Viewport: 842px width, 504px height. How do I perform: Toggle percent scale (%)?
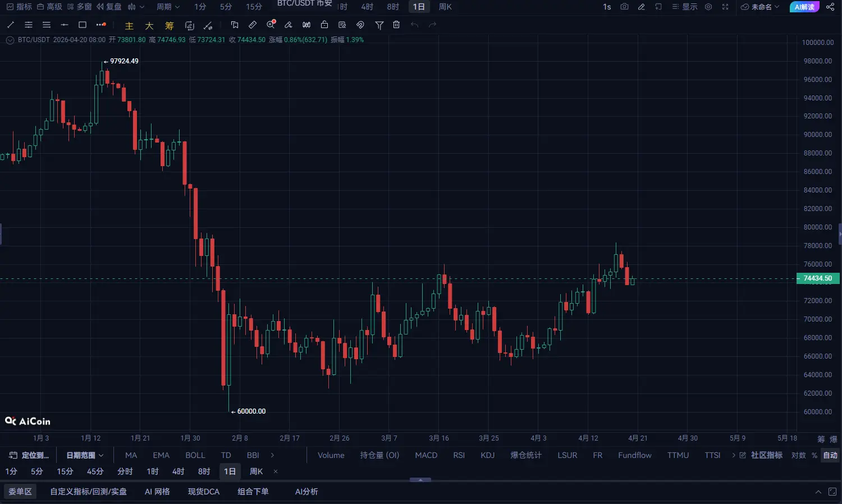click(x=814, y=455)
